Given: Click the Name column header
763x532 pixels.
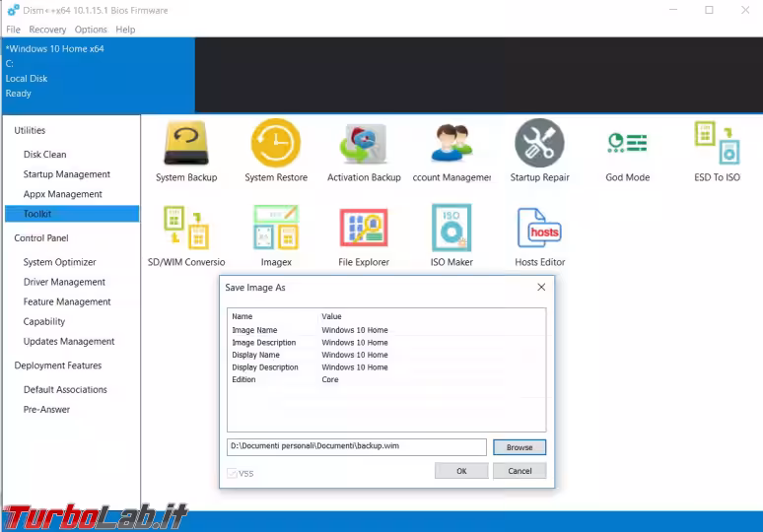Looking at the screenshot, I should point(243,316).
